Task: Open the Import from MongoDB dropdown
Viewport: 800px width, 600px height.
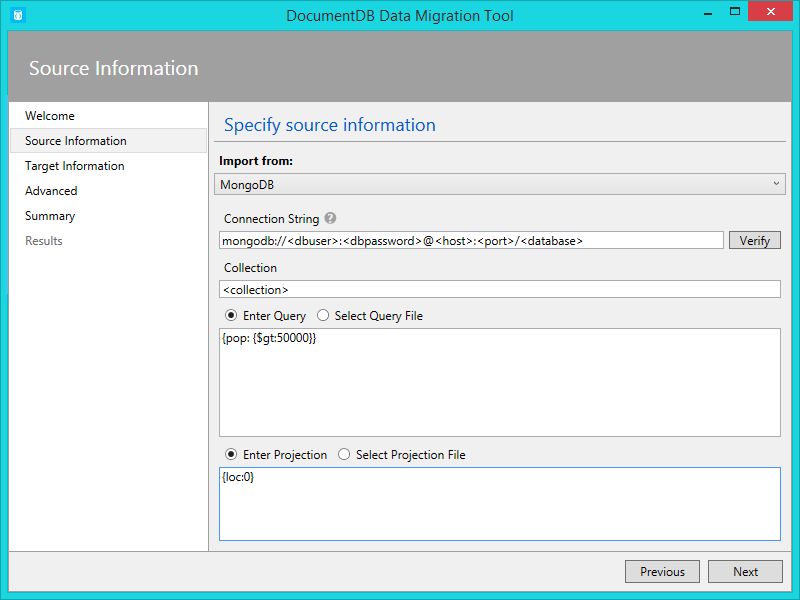Action: [500, 184]
